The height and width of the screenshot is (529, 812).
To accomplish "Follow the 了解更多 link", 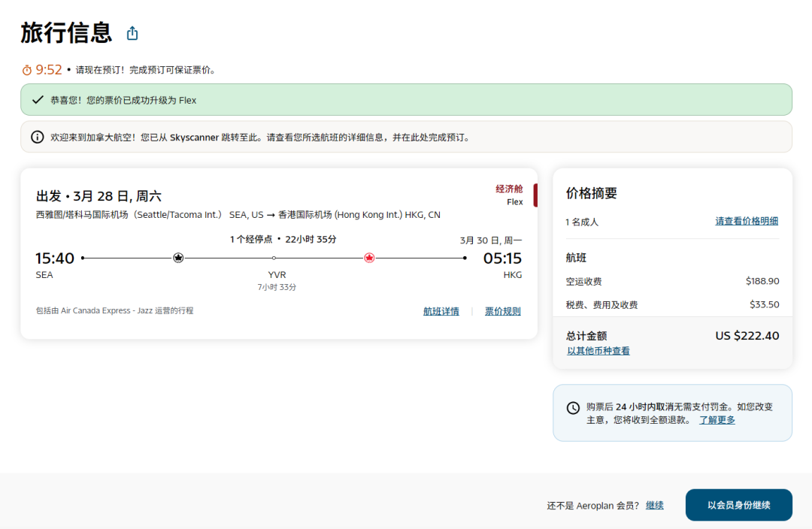I will (x=717, y=420).
